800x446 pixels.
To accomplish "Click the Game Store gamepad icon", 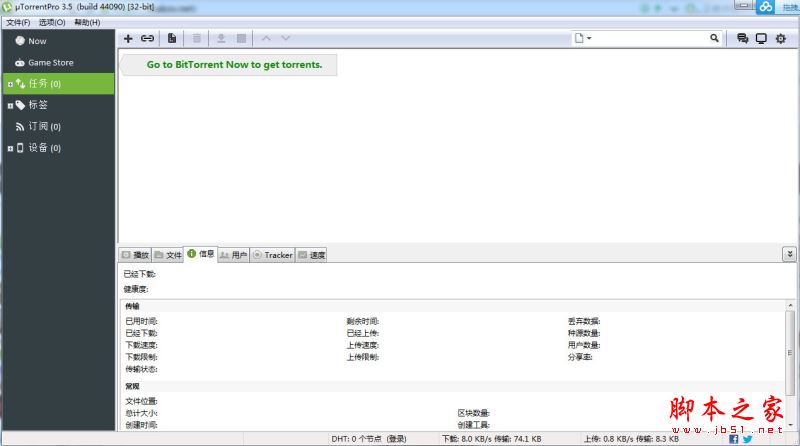I will pyautogui.click(x=20, y=63).
